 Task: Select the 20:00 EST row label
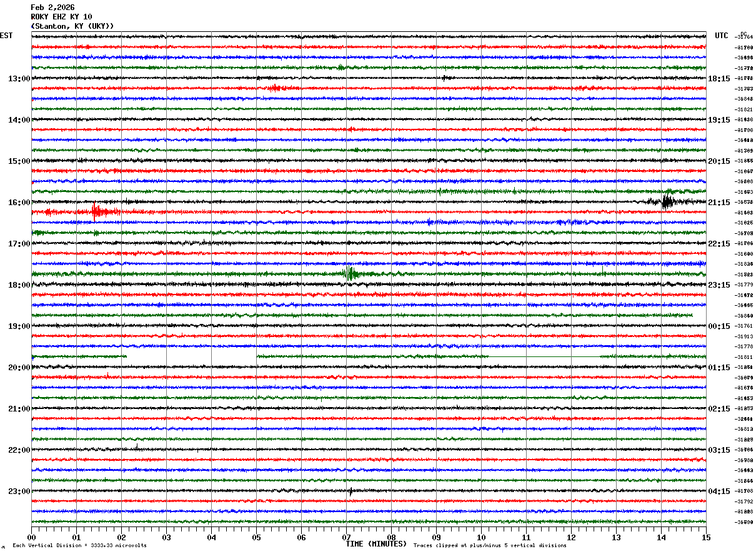point(19,368)
